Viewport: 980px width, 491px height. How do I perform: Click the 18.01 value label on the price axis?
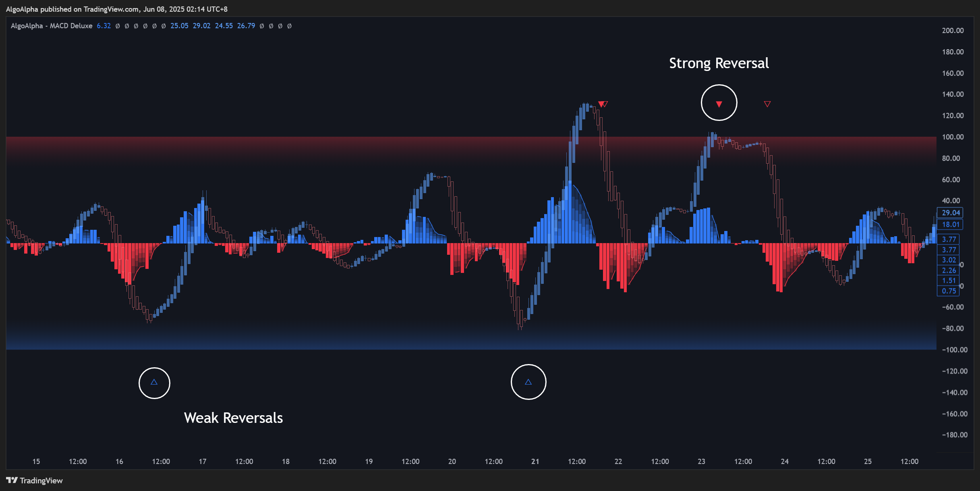click(x=951, y=225)
